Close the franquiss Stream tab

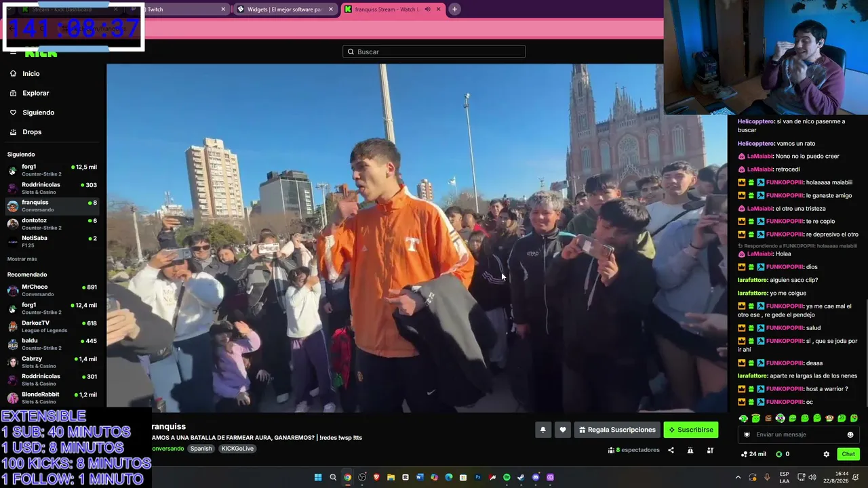(438, 9)
